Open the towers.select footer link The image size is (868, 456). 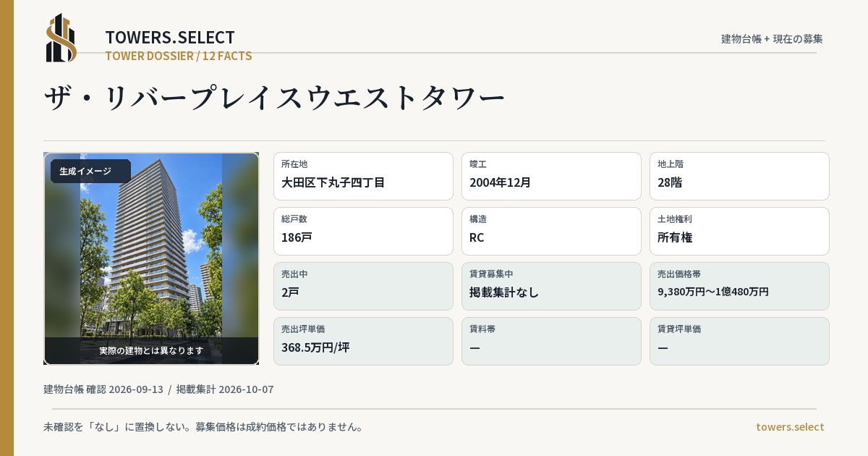click(790, 427)
